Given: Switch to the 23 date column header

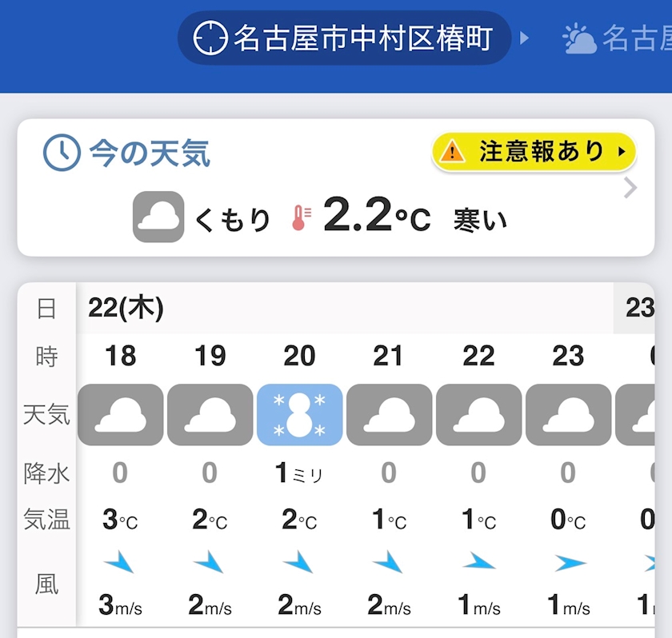Looking at the screenshot, I should pos(640,308).
